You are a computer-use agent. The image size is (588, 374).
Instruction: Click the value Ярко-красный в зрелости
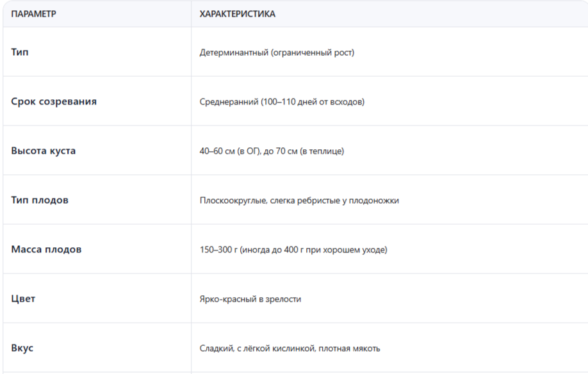click(250, 299)
